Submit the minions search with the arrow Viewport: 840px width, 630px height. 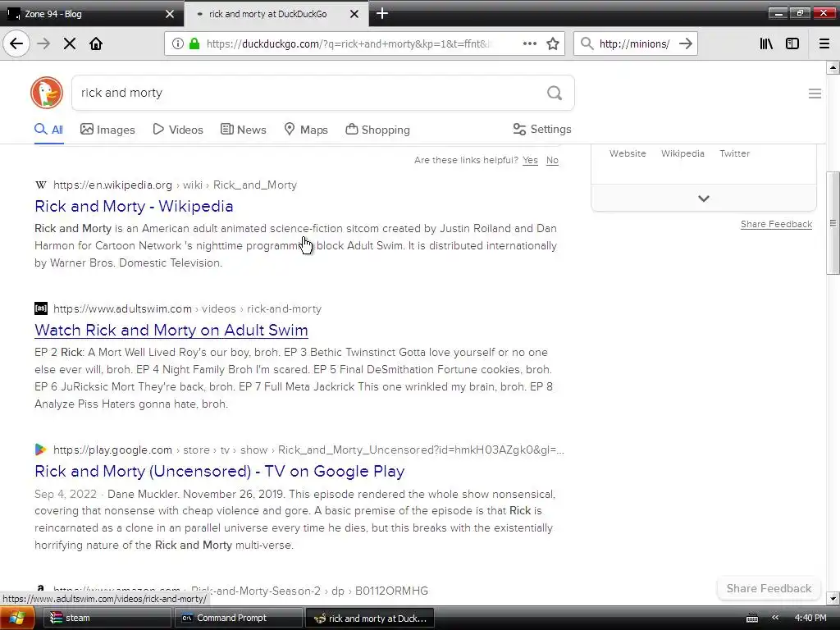pos(686,43)
